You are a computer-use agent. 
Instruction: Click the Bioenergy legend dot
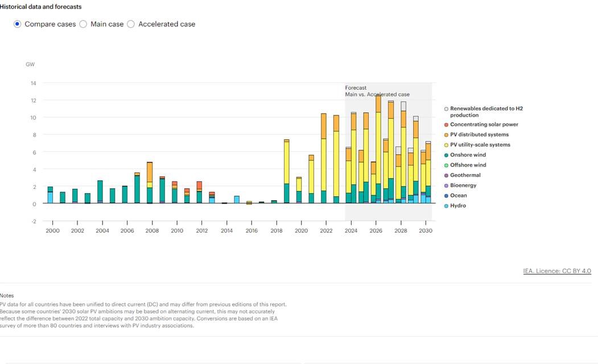point(446,185)
